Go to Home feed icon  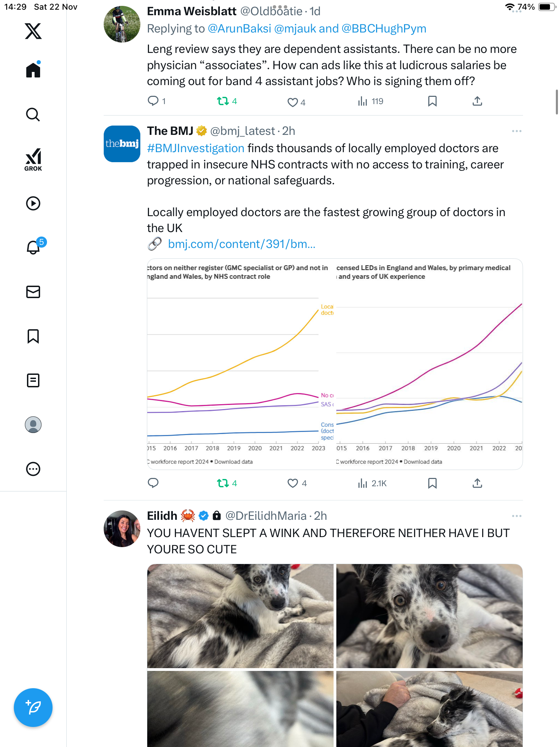(33, 70)
